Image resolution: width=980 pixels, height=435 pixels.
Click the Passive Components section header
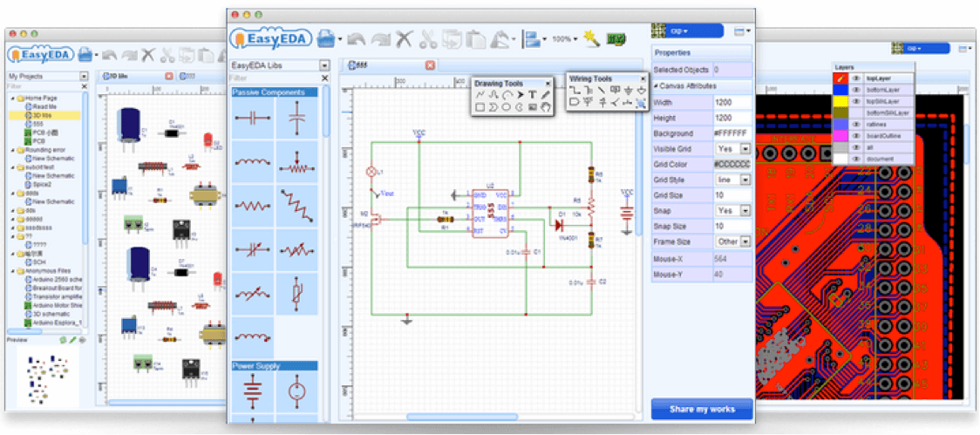tap(274, 92)
